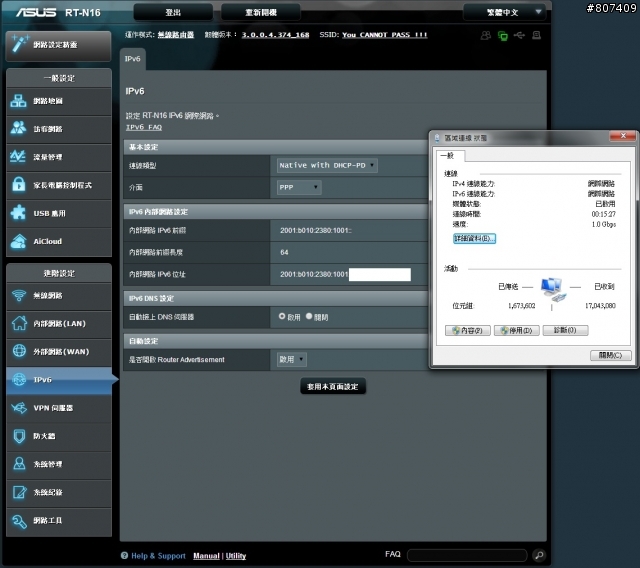Click Help & Support text in footer
Screen dimensions: 640x568
158,556
